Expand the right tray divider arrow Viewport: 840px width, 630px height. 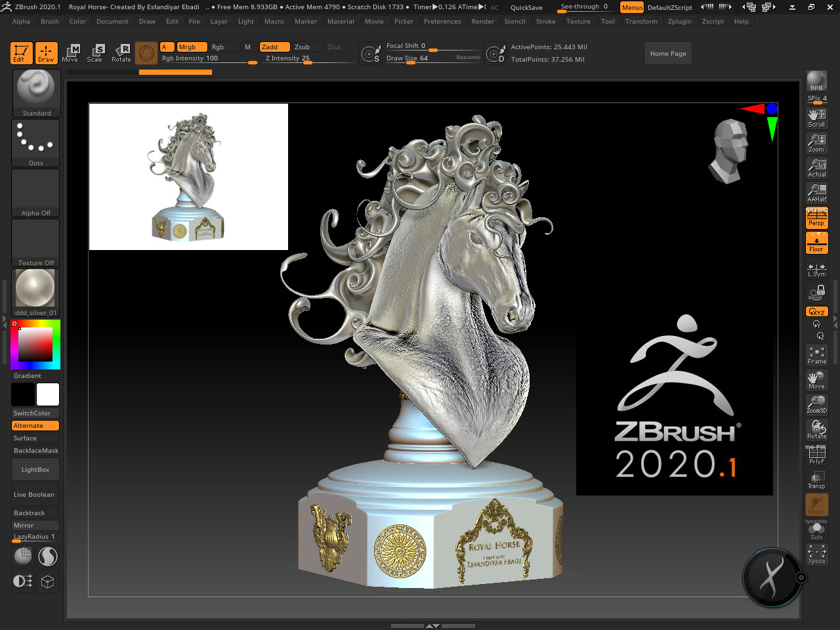pyautogui.click(x=835, y=322)
